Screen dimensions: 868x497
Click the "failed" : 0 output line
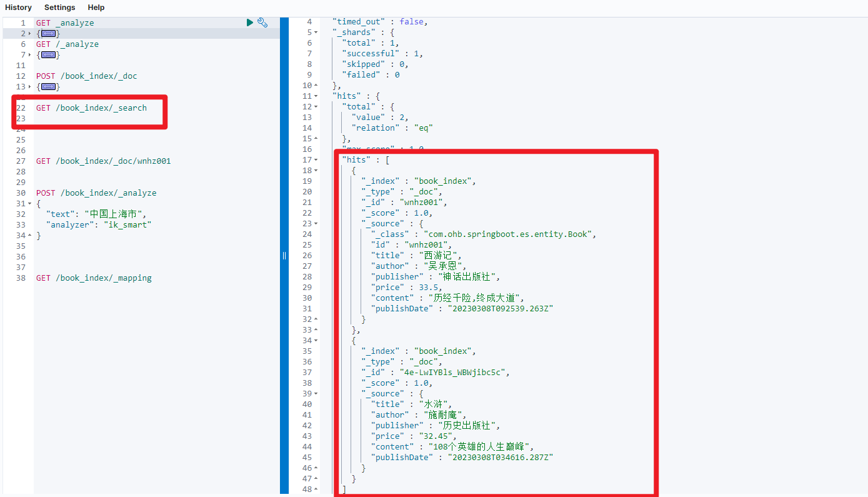click(371, 74)
